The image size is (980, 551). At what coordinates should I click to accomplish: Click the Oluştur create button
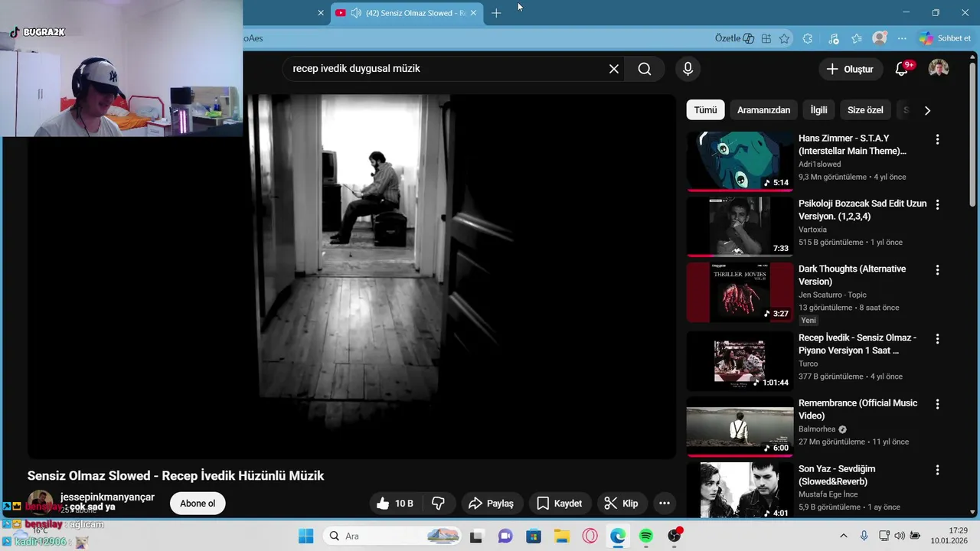[850, 69]
